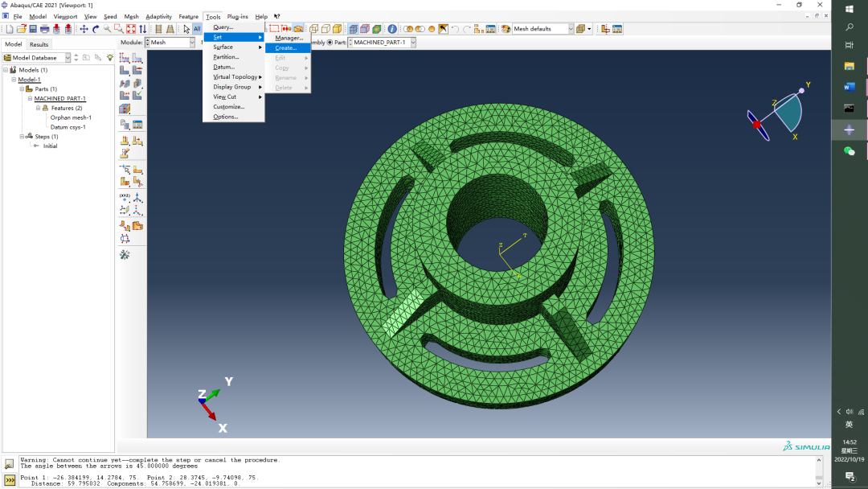Collapse the Parts (1) tree node

point(23,89)
